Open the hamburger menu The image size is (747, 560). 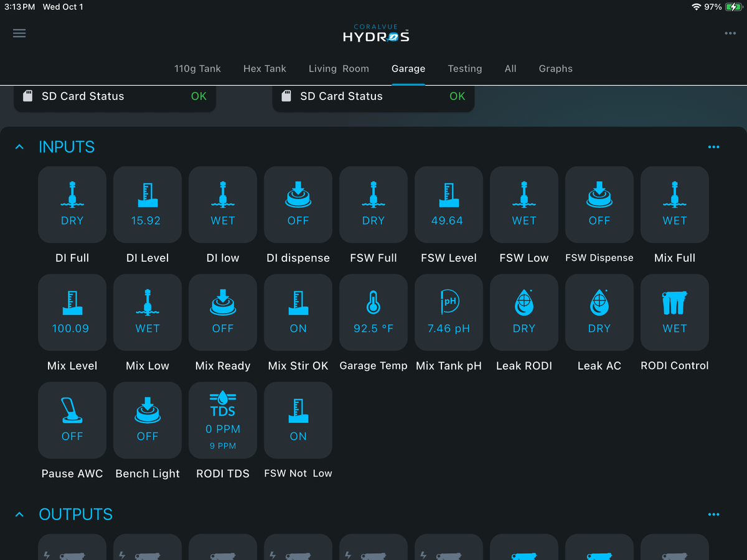[19, 33]
